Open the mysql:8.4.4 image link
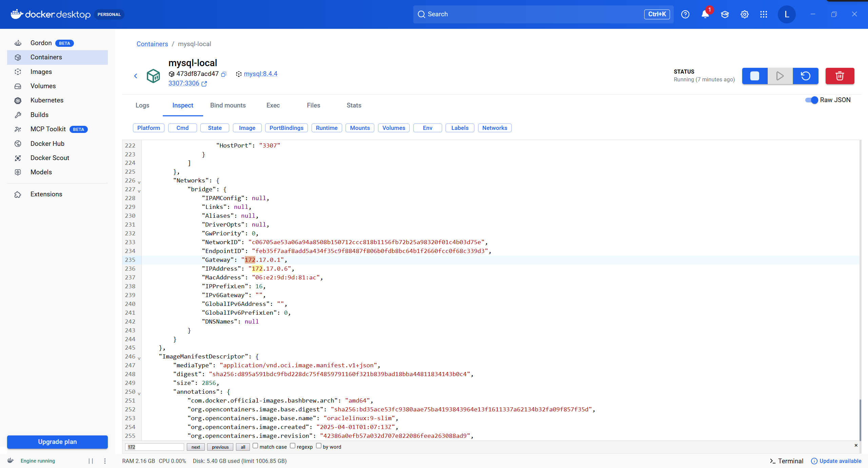Viewport: 868px width, 468px height. pyautogui.click(x=260, y=74)
